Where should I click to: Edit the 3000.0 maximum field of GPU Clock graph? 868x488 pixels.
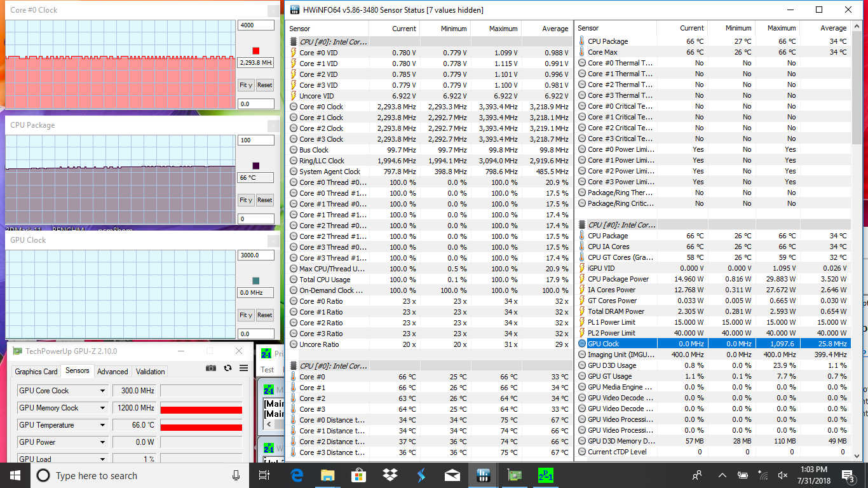pyautogui.click(x=256, y=255)
